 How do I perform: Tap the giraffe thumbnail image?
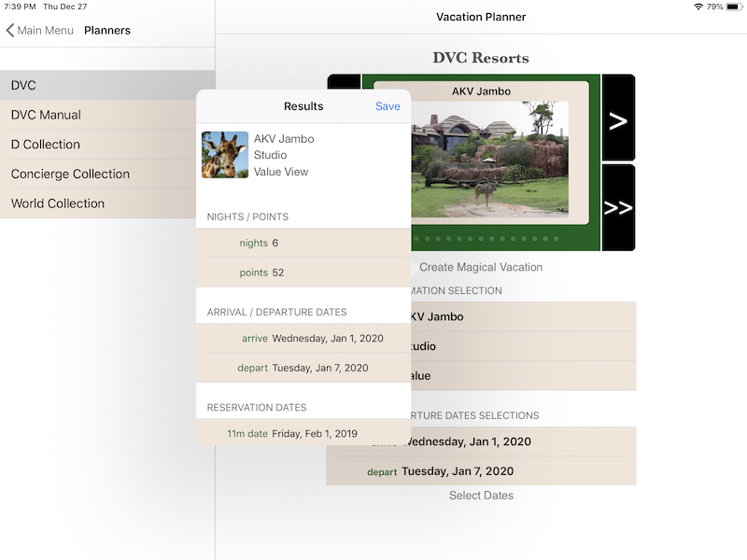coord(225,155)
